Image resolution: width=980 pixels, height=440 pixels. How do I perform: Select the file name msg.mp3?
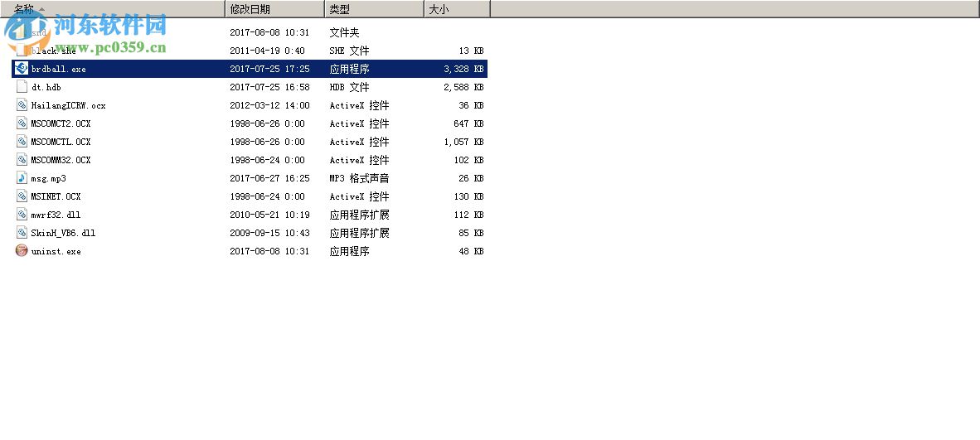49,178
